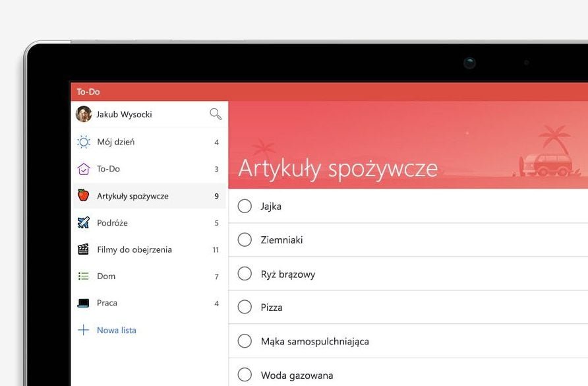Click the sun icon for Mój dzień

pos(84,142)
